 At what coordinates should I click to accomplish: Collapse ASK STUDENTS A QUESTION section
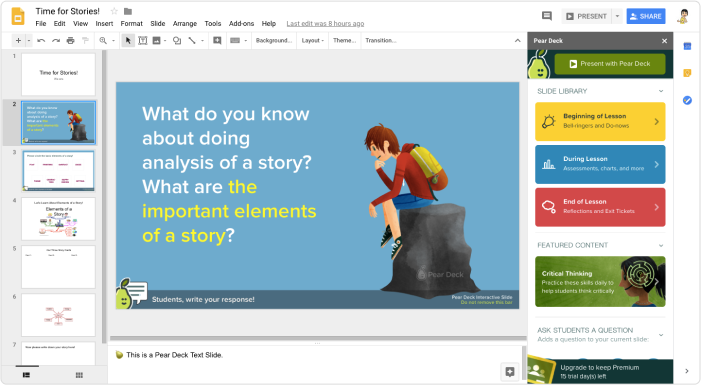click(x=661, y=335)
